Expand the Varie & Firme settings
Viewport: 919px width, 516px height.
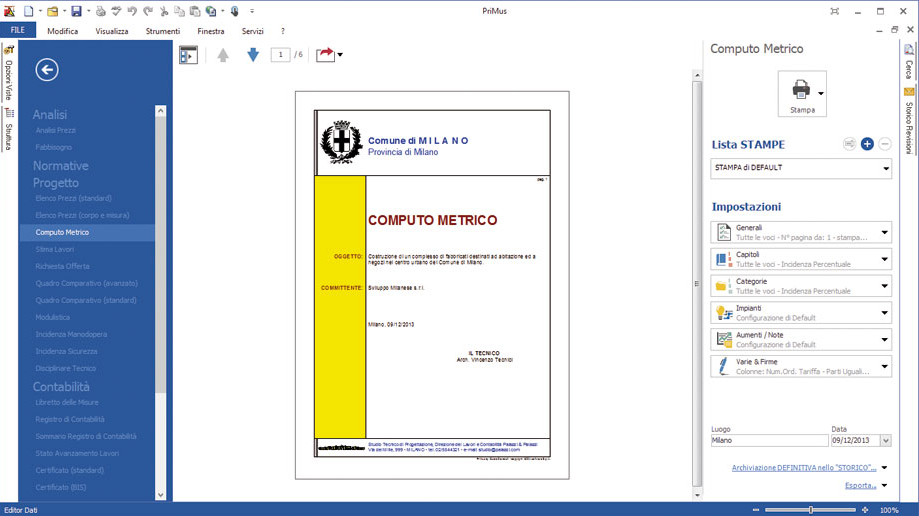pos(884,367)
